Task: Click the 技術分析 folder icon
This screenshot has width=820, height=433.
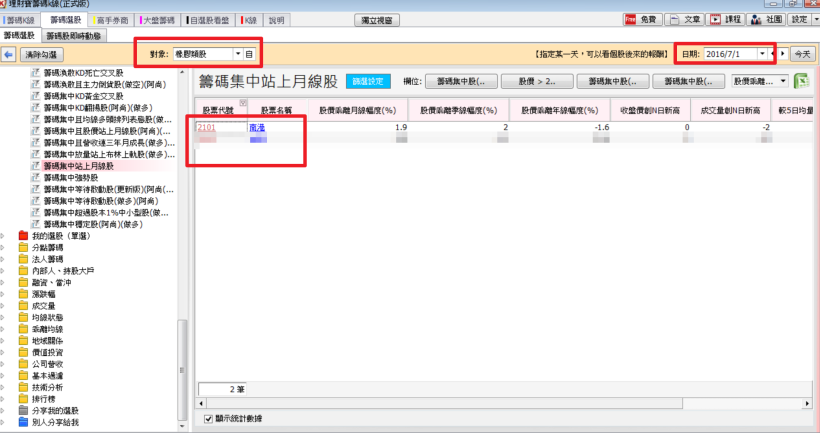Action: [x=23, y=387]
